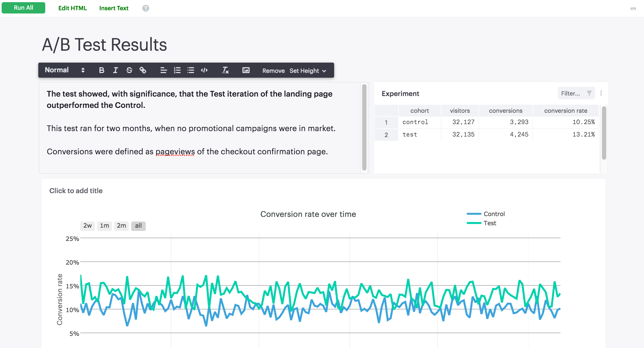The image size is (644, 348).
Task: Open the help question mark icon
Action: [146, 8]
